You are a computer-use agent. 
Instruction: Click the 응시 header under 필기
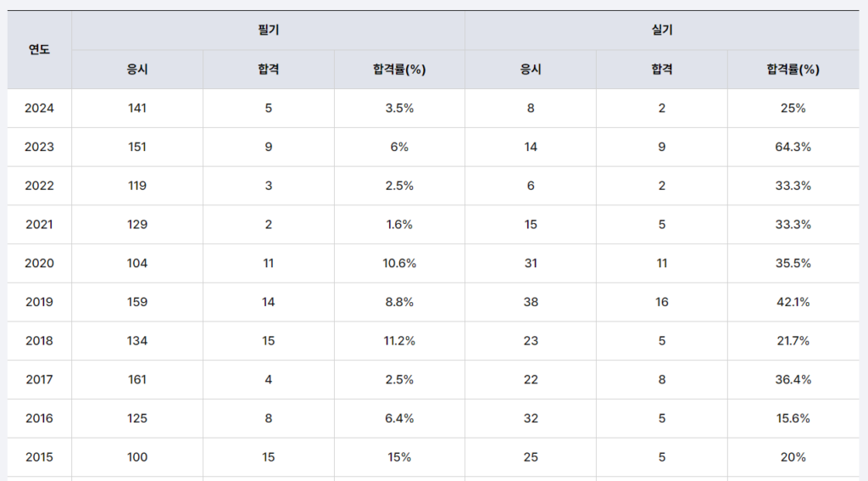pyautogui.click(x=137, y=70)
